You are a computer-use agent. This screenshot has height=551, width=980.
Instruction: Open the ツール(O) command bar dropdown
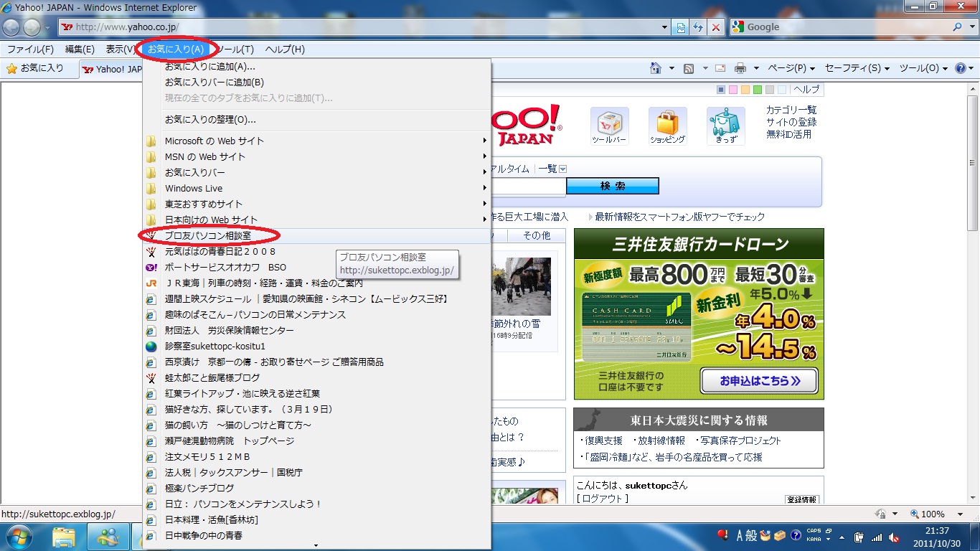click(923, 68)
